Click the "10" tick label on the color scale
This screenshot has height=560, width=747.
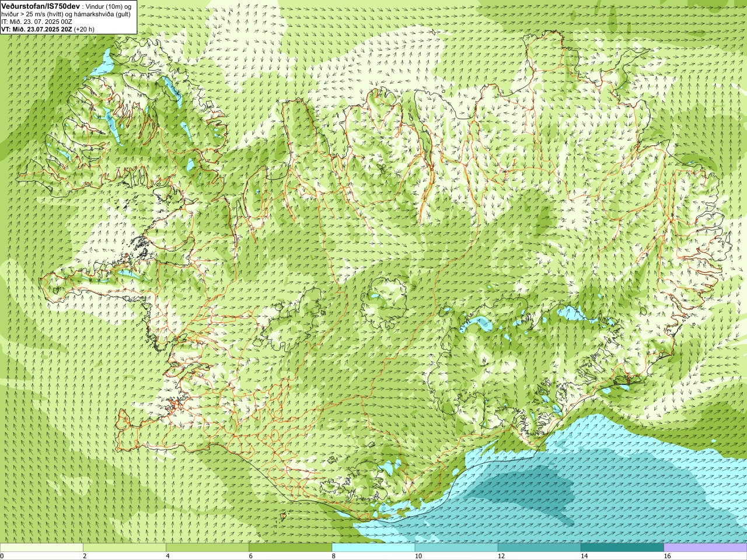click(418, 556)
